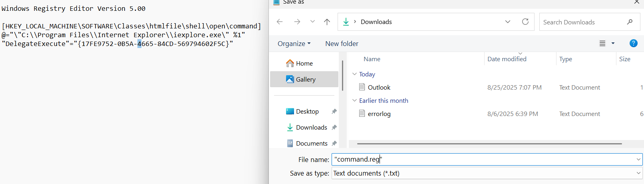Open the view options dropdown arrow

613,43
